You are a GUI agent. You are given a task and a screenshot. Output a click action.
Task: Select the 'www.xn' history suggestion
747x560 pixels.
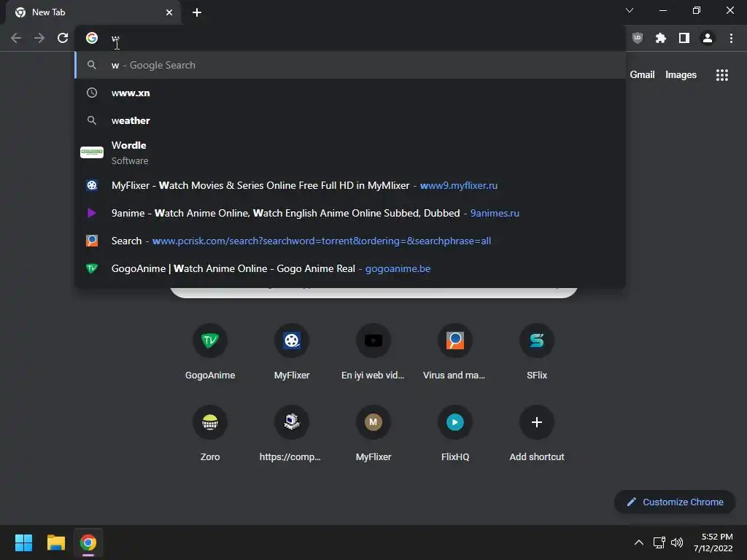tap(350, 93)
